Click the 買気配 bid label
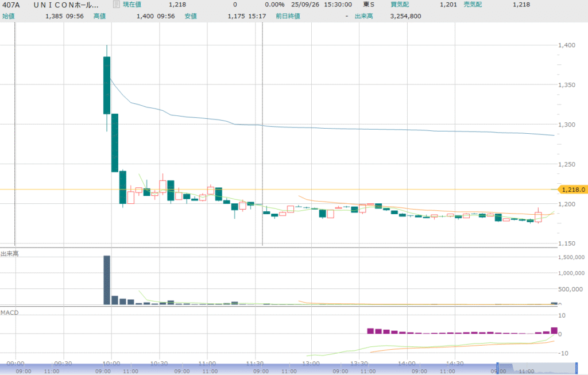Screen dimensions: 588x375 (401, 5)
